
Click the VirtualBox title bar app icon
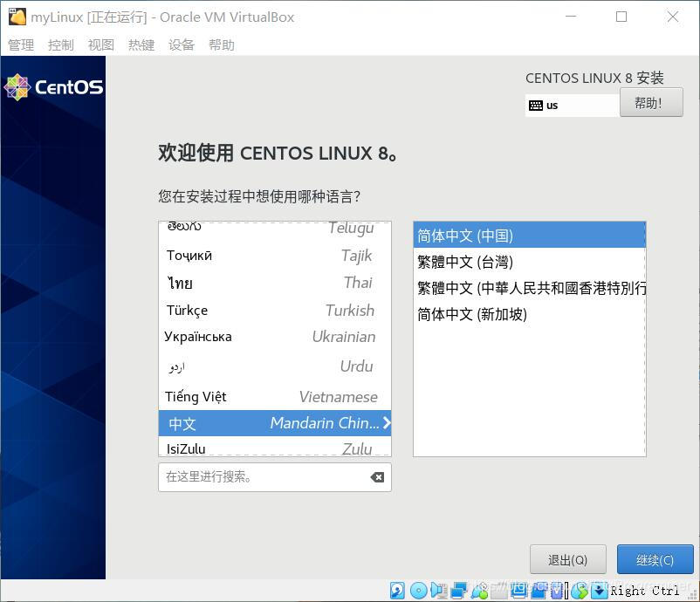tap(17, 17)
